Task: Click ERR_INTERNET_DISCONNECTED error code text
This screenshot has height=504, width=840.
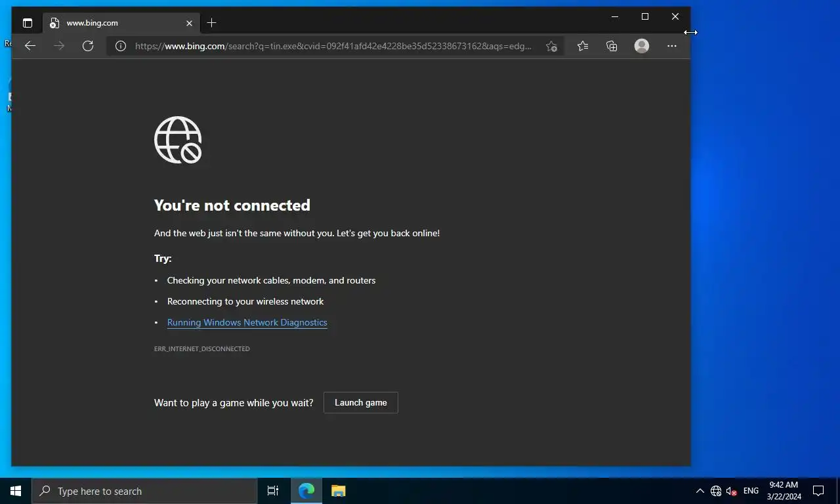Action: [x=202, y=348]
